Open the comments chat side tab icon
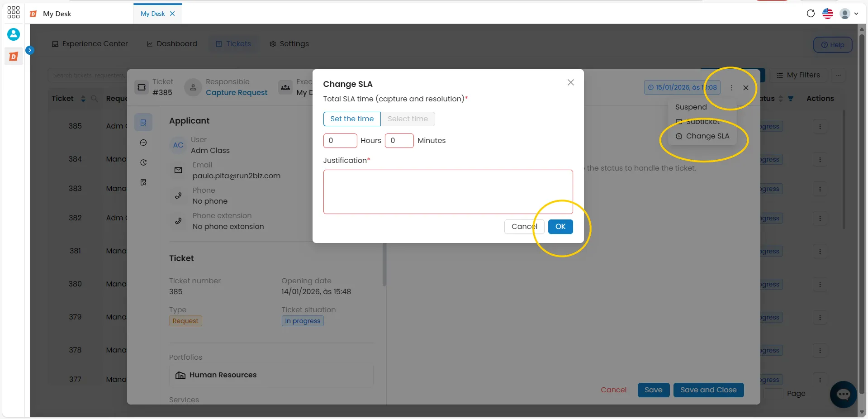868x419 pixels. pyautogui.click(x=143, y=143)
